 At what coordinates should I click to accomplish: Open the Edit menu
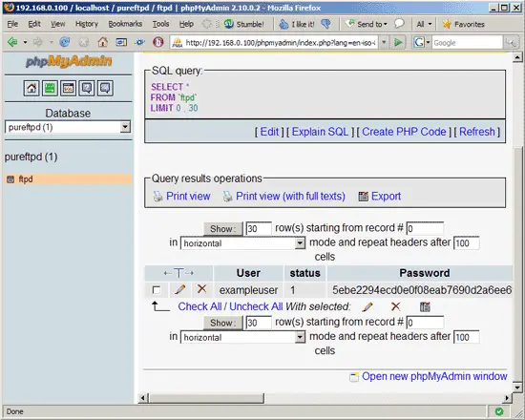coord(34,24)
